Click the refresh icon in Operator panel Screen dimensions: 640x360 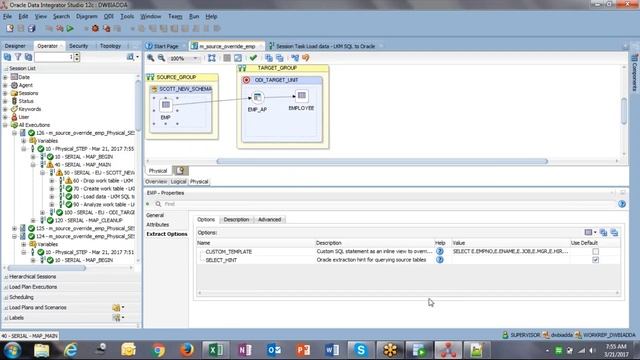tap(7, 57)
